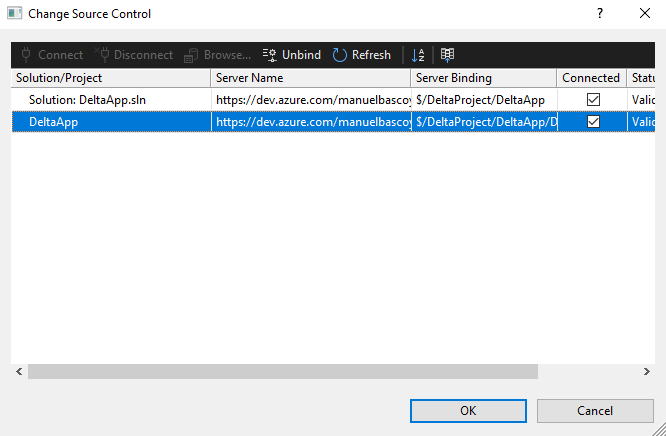Viewport: 666px width, 436px height.
Task: Refresh the source control bindings
Action: (x=361, y=55)
